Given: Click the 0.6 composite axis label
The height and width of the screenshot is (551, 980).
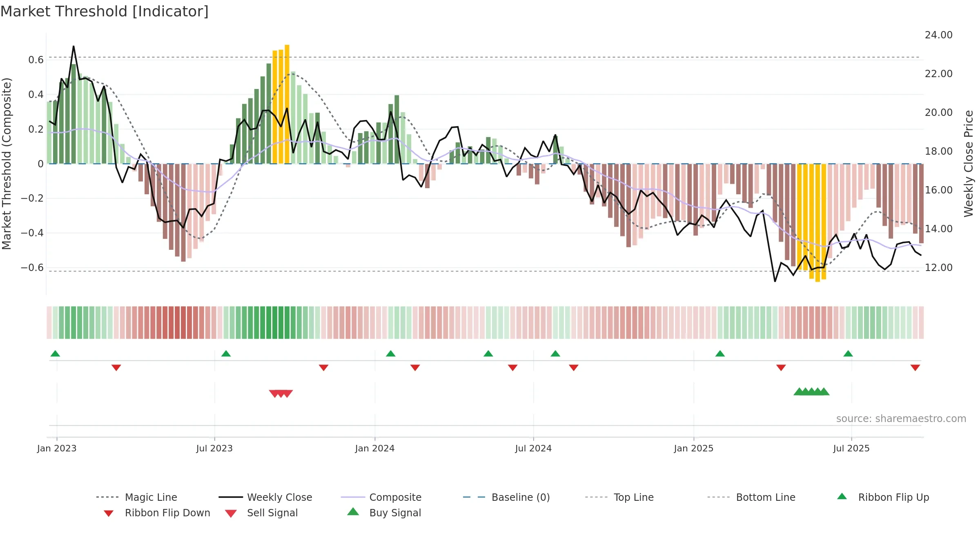Looking at the screenshot, I should coord(36,60).
